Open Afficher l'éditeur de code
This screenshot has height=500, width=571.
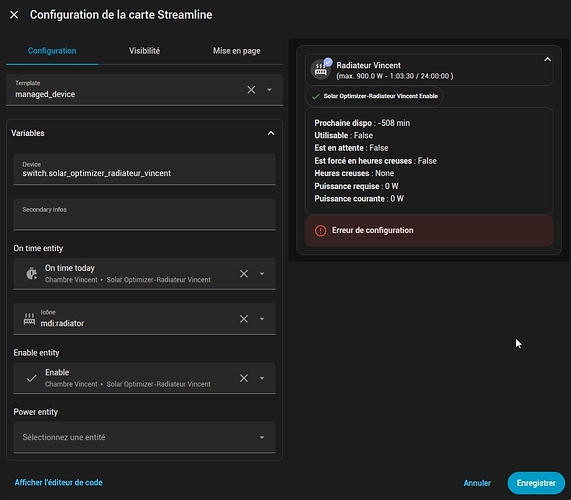pyautogui.click(x=59, y=483)
